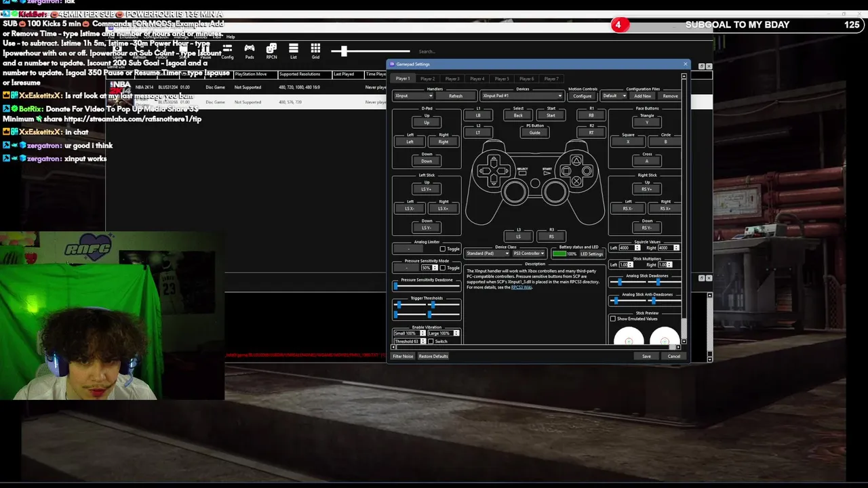The image size is (868, 488).
Task: Expand the PS3 Controller dropdown
Action: point(529,253)
